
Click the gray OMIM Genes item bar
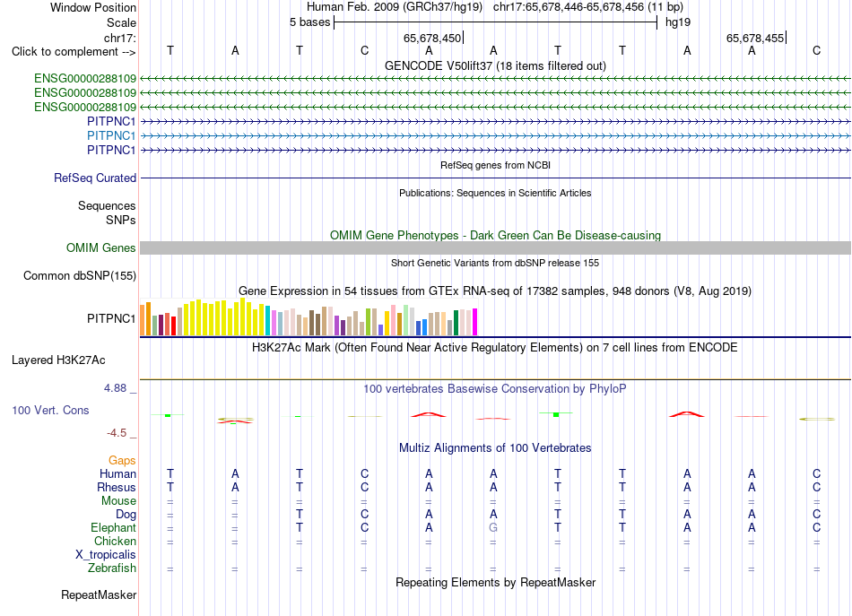click(x=495, y=247)
